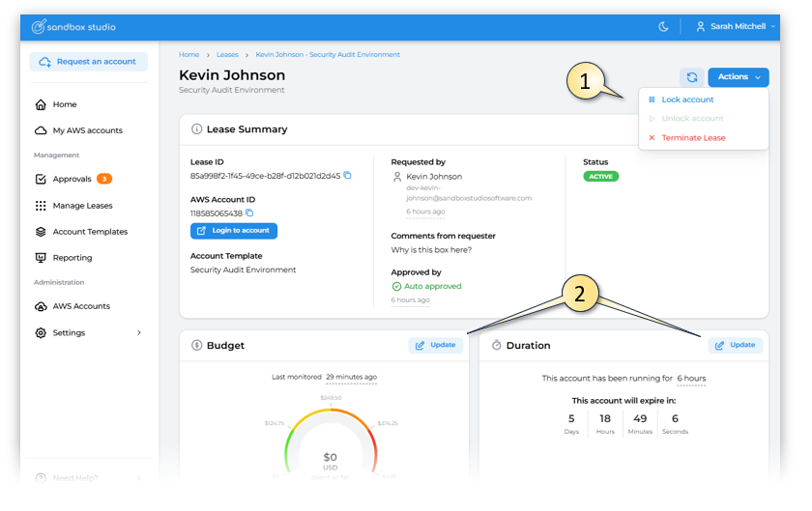
Task: Open Account Templates
Action: (x=90, y=232)
